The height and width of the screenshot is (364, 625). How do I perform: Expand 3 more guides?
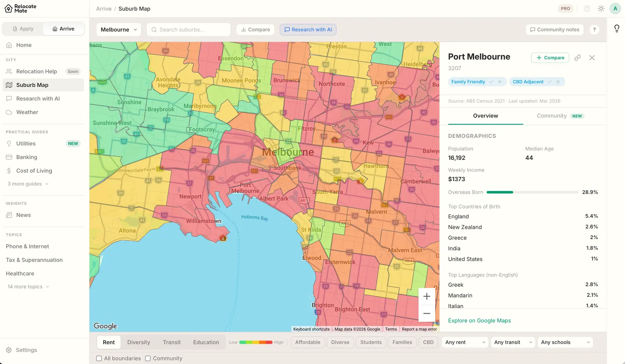tap(28, 184)
